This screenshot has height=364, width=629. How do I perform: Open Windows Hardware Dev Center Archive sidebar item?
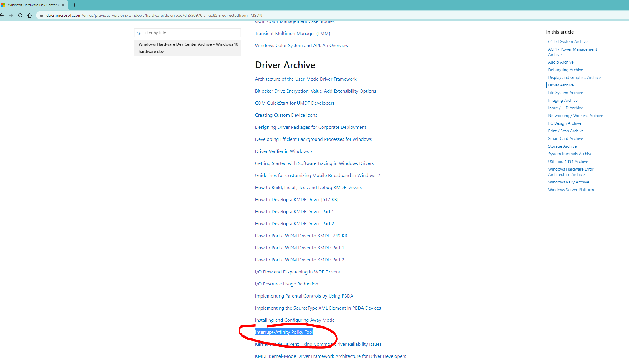pyautogui.click(x=187, y=48)
